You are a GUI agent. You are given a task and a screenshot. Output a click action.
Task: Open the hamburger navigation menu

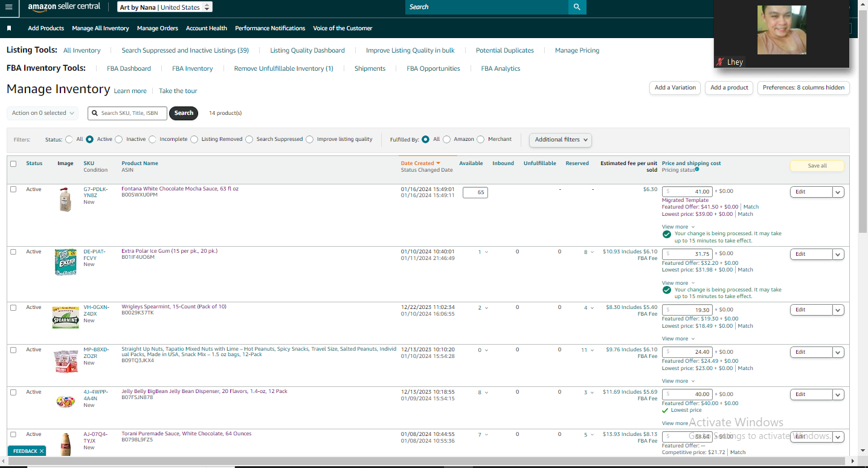[x=8, y=7]
